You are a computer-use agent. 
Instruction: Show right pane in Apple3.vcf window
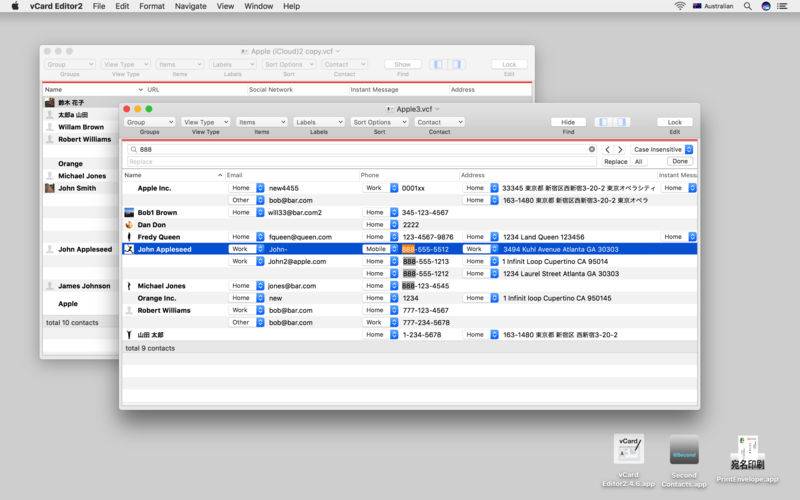[x=621, y=122]
